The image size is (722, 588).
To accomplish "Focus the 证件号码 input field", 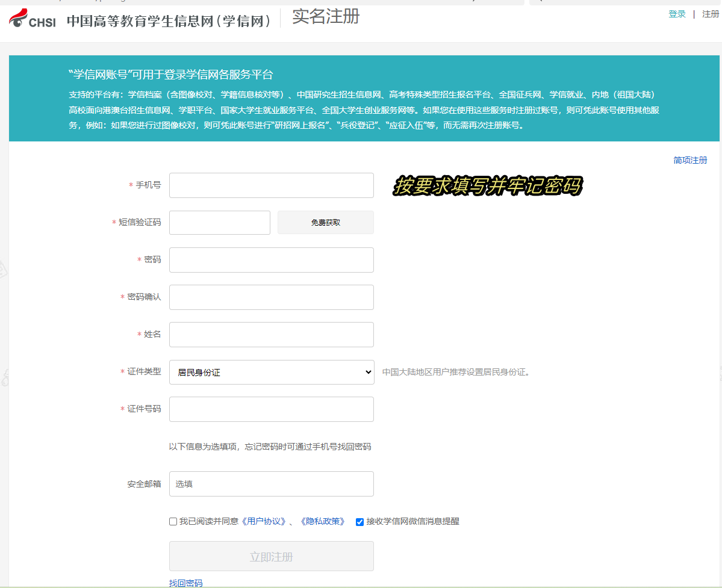I will [x=271, y=409].
